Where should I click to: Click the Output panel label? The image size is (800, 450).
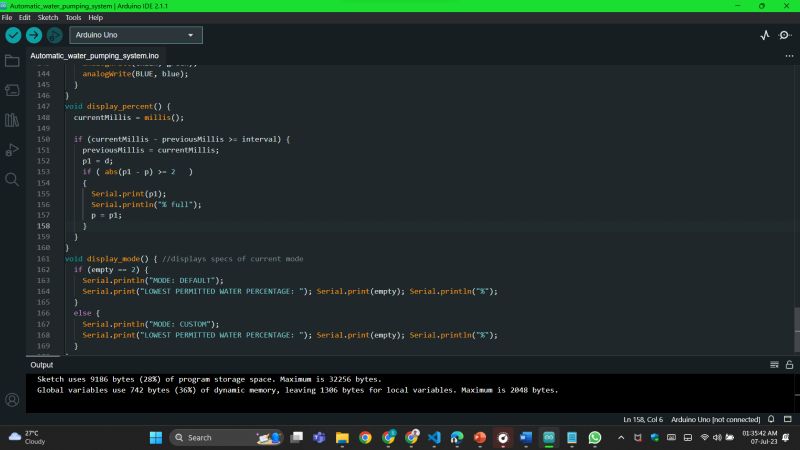click(41, 365)
